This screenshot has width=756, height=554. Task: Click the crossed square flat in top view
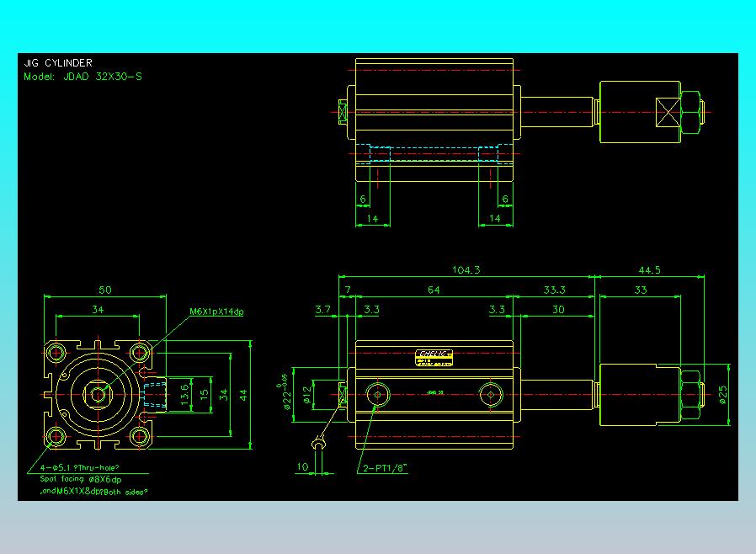tap(668, 112)
